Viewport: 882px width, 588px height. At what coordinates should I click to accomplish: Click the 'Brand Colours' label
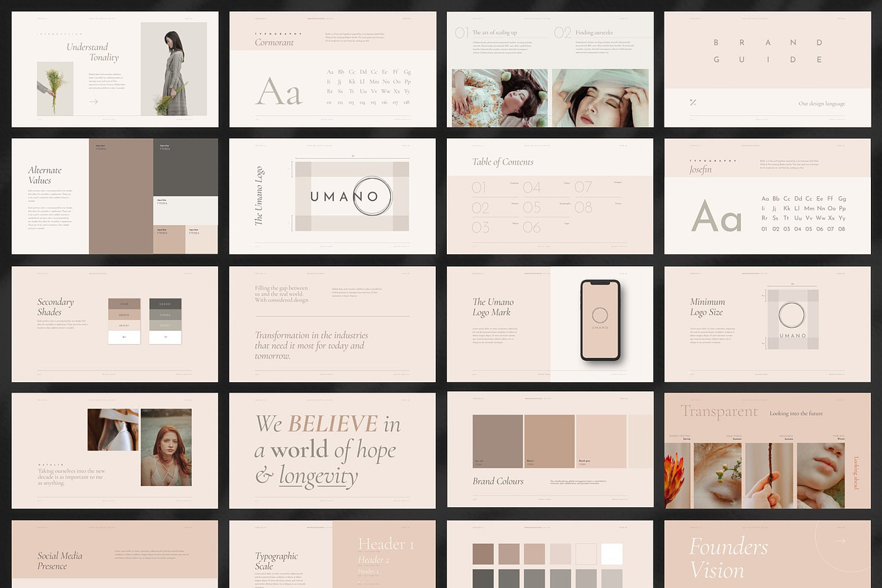pos(498,481)
